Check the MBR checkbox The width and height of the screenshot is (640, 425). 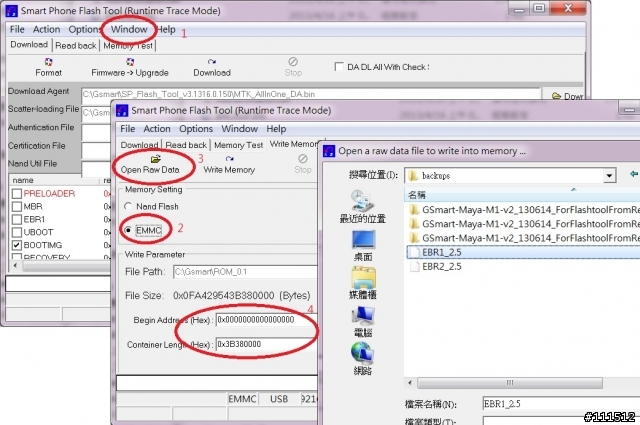pyautogui.click(x=17, y=207)
